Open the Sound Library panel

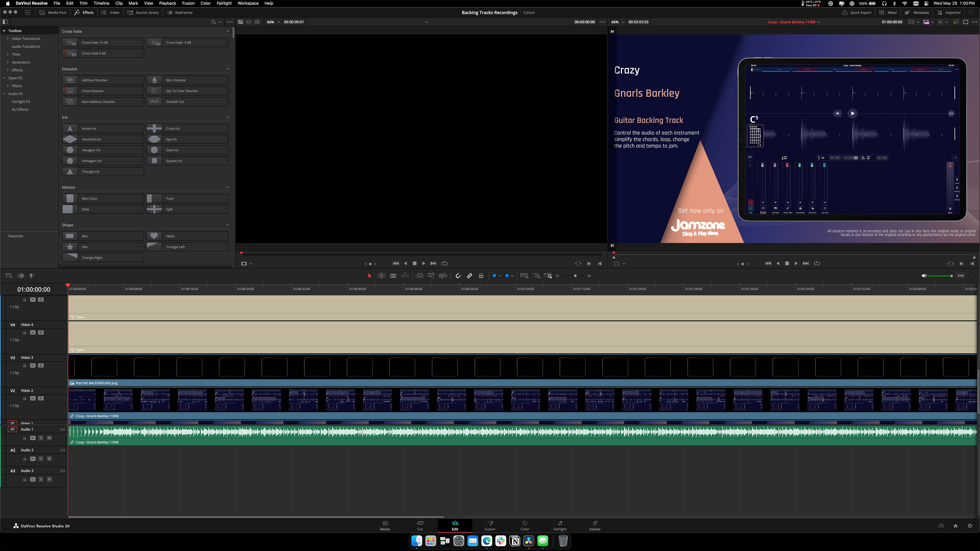coord(143,12)
